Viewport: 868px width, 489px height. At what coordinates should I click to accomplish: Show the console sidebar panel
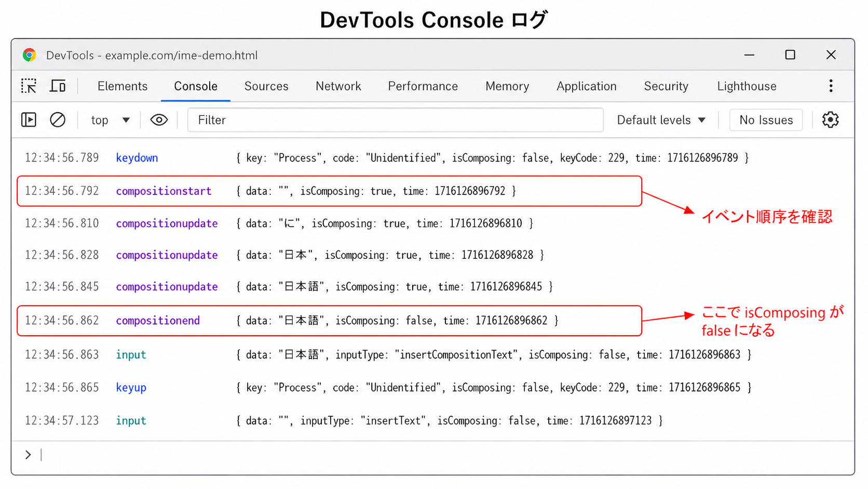point(29,120)
